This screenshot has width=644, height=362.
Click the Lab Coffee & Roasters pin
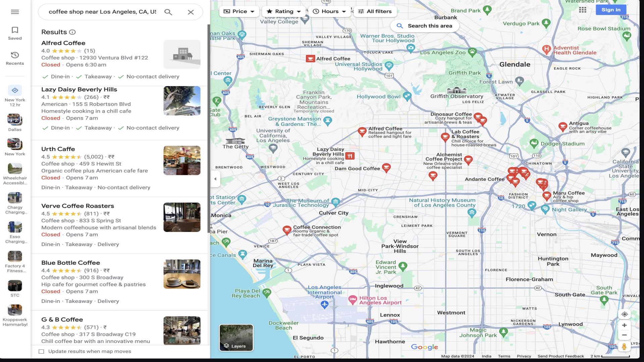coord(445,137)
